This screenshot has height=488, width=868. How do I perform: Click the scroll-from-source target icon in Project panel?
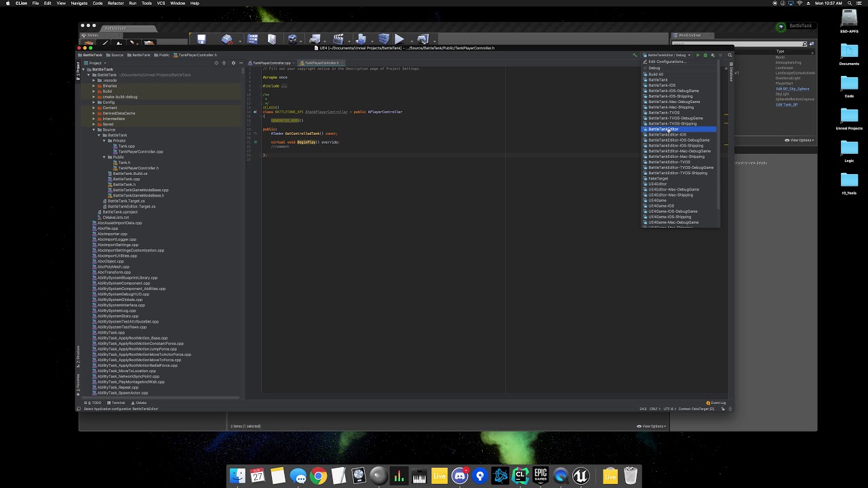[216, 63]
